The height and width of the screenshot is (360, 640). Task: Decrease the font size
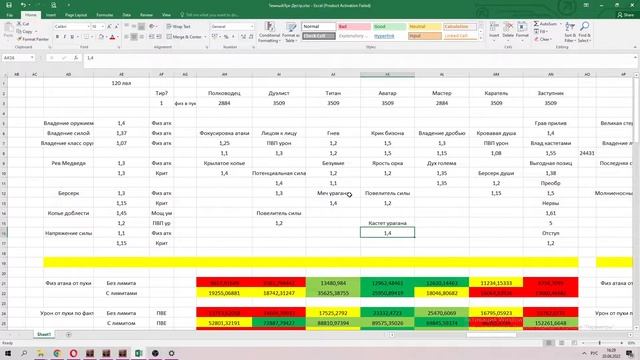point(116,27)
